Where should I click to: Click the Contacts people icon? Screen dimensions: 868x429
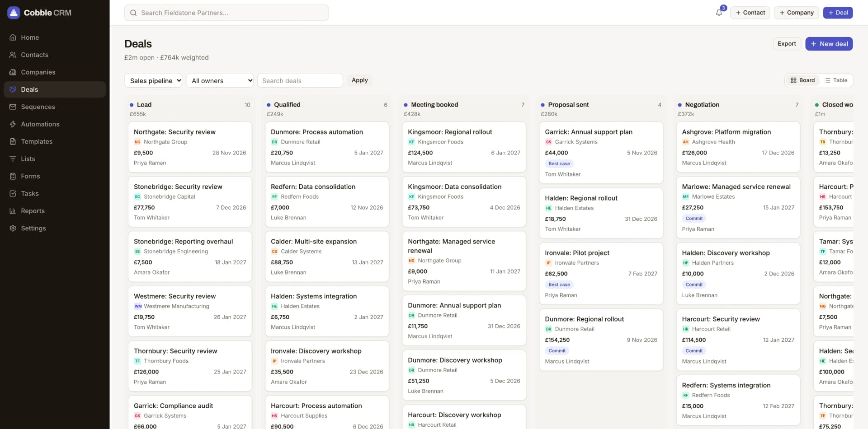coord(13,55)
